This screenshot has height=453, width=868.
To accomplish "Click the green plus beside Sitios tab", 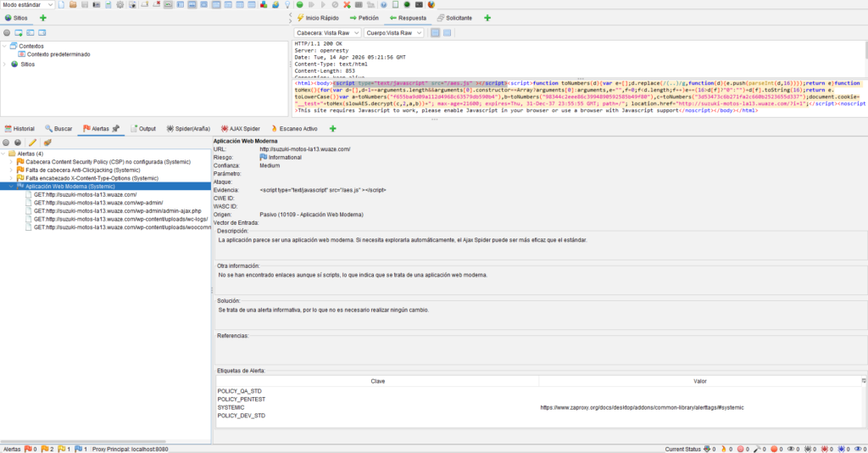I will tap(43, 18).
